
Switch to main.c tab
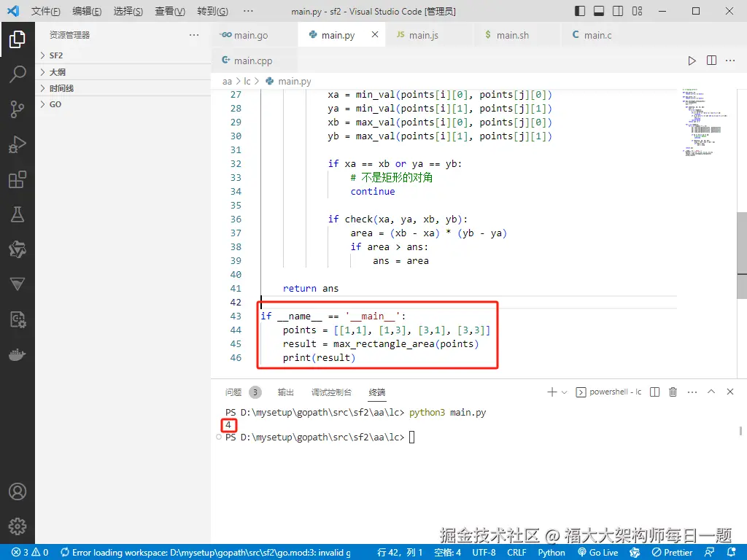pos(605,35)
